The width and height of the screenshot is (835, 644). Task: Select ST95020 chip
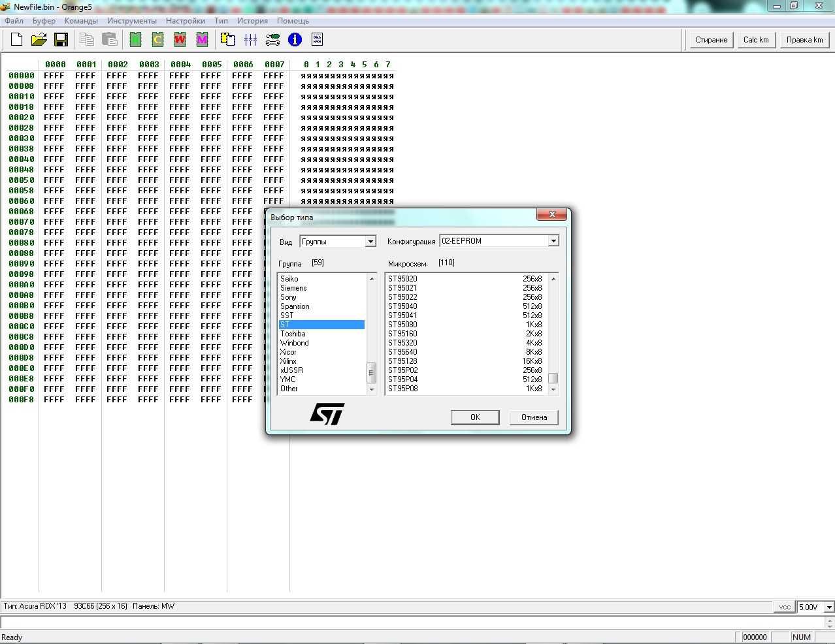click(465, 279)
